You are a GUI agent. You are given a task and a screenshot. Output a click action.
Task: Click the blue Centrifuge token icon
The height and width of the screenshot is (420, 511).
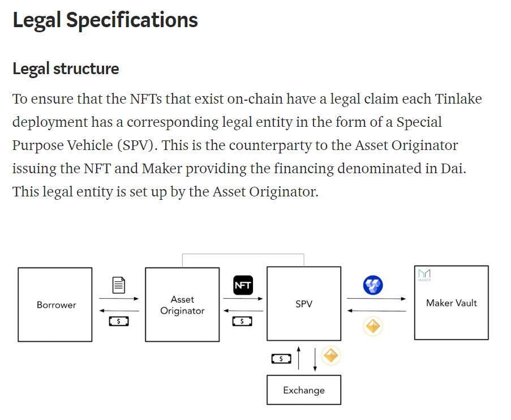pos(373,285)
